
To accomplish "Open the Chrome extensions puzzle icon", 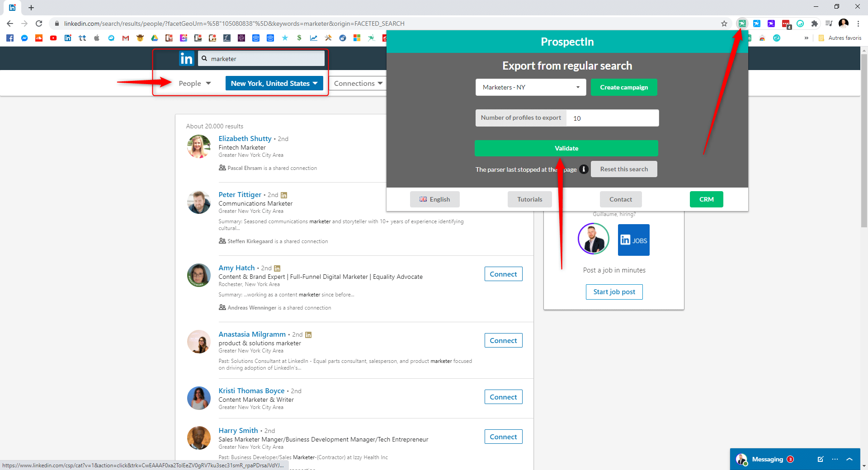I will point(815,23).
